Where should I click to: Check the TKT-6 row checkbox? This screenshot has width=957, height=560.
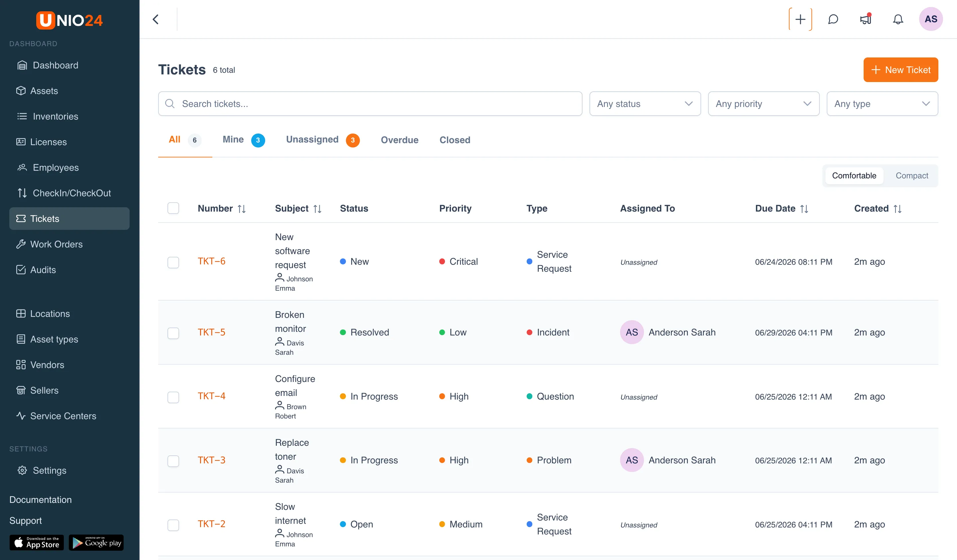[173, 262]
